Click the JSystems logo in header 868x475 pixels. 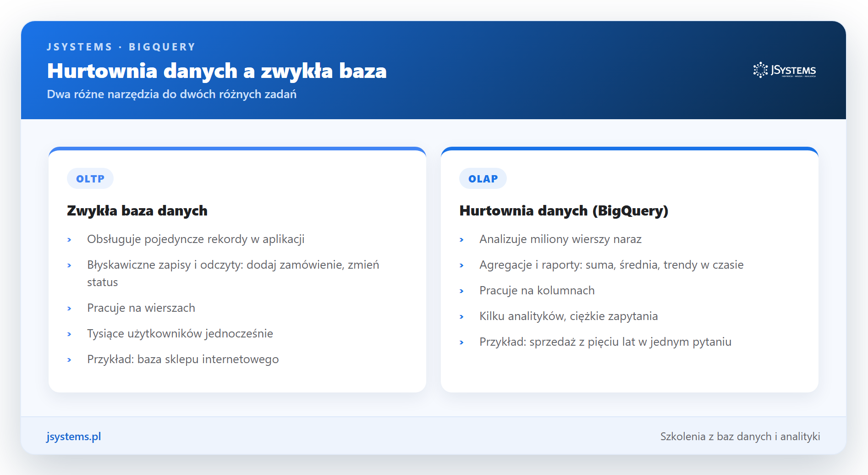[784, 70]
